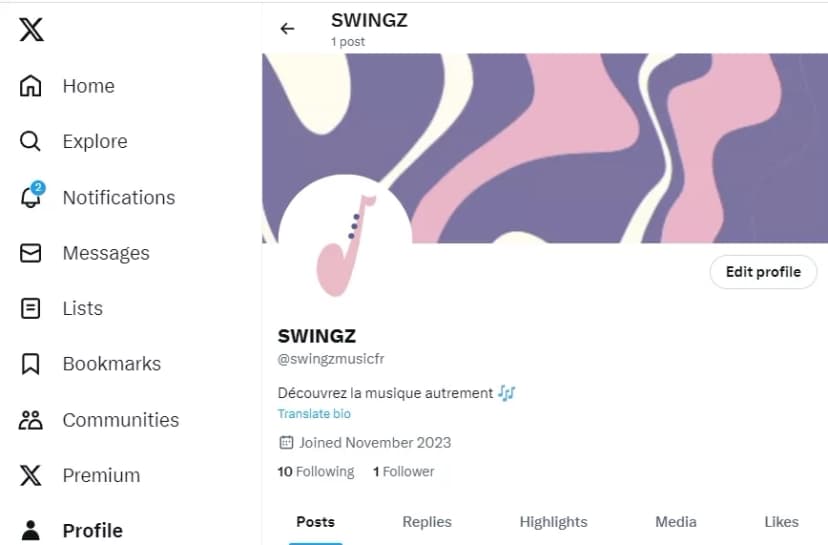Click the X logo icon
The image size is (828, 545).
[x=31, y=30]
